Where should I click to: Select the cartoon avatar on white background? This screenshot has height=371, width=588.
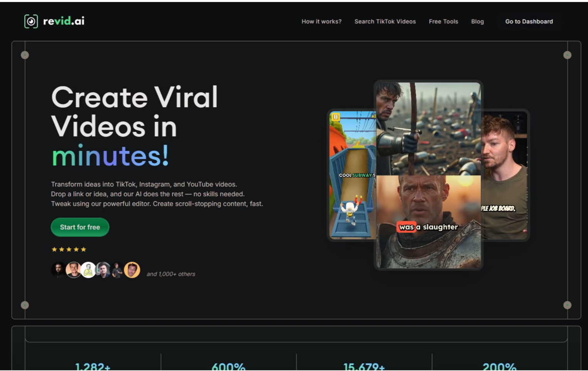click(88, 270)
